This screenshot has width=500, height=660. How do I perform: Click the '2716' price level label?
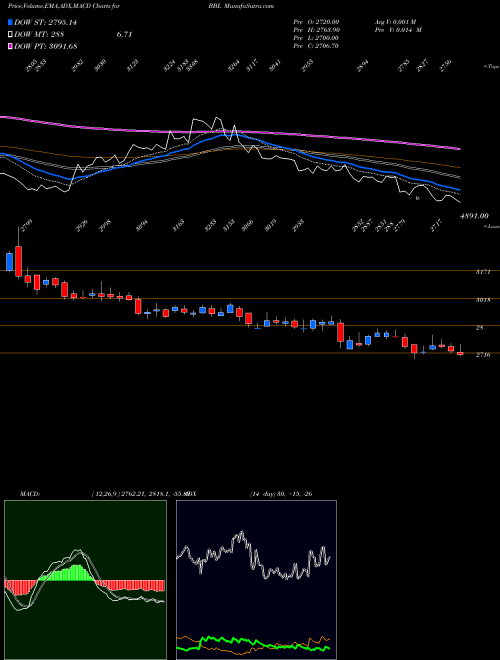coord(483,355)
